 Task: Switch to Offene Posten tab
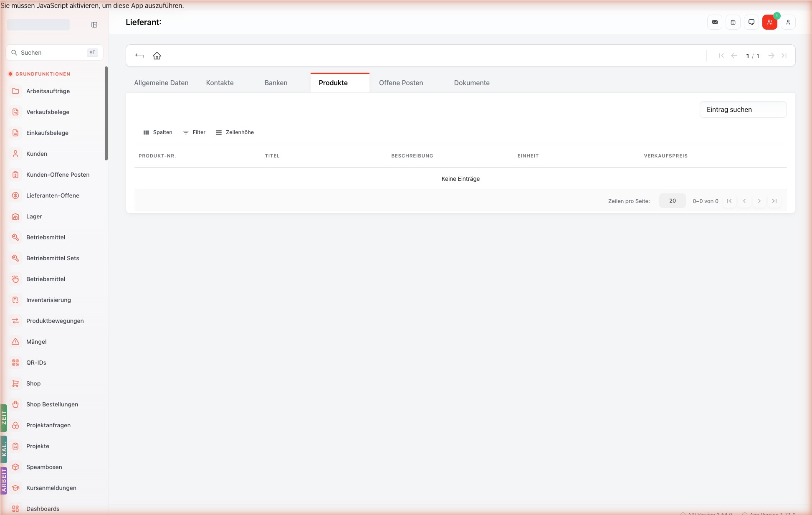(x=401, y=83)
